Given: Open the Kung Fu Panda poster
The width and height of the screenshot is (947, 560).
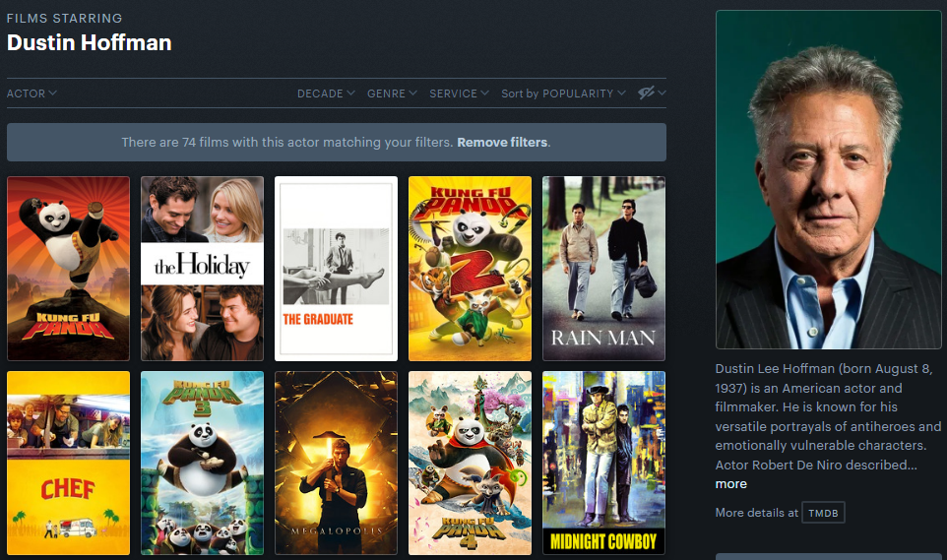Looking at the screenshot, I should tap(68, 269).
